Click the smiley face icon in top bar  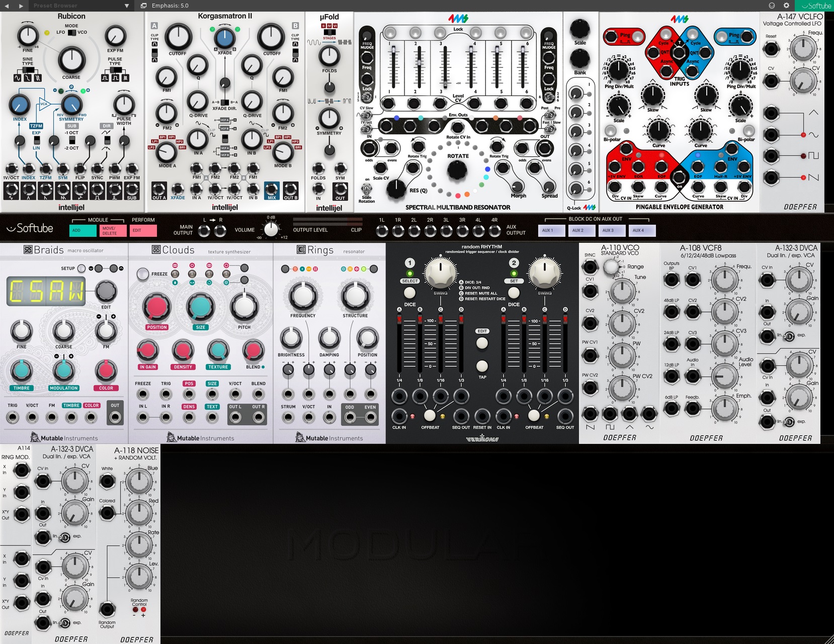coord(772,6)
